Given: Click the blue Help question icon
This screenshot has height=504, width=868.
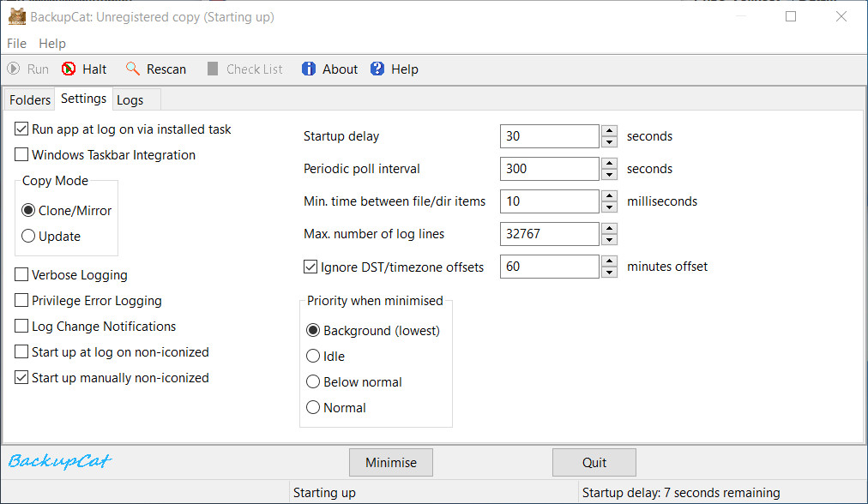Looking at the screenshot, I should click(377, 69).
